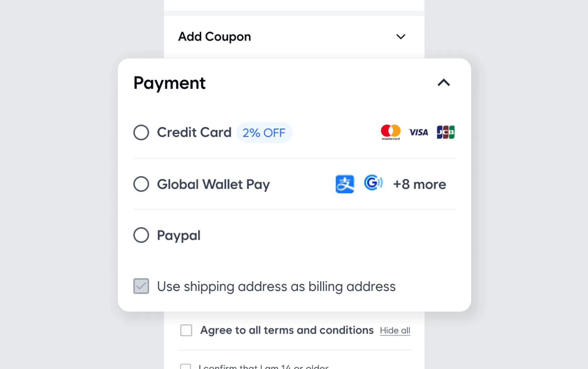Image resolution: width=588 pixels, height=369 pixels.
Task: Click the Payment section heading
Action: click(x=169, y=83)
